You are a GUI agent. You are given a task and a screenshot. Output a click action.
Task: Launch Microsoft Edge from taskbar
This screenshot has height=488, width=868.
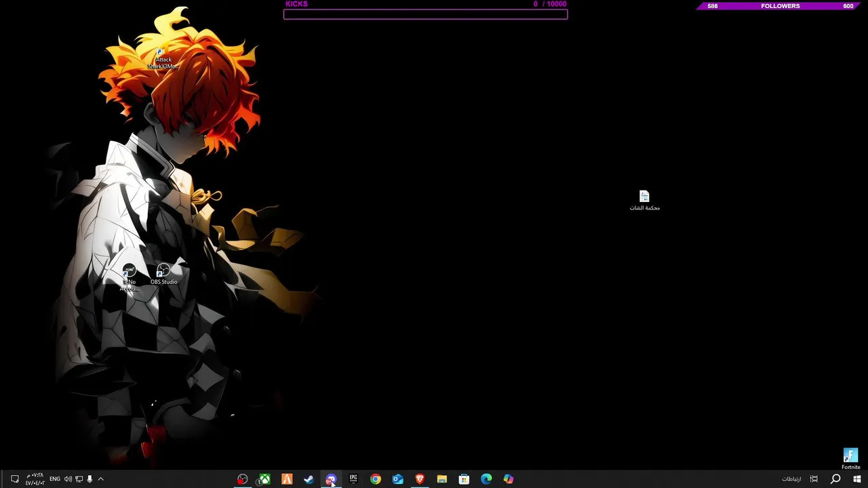[x=486, y=479]
